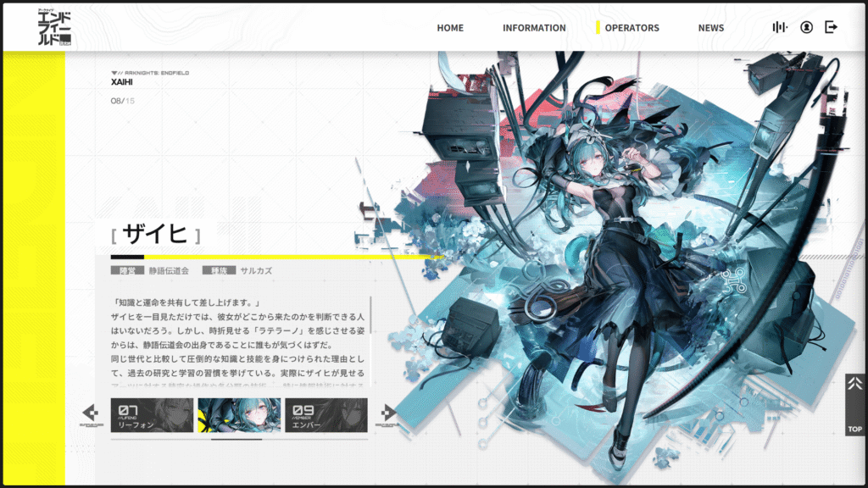
Task: Go to previous operator arrow
Action: pyautogui.click(x=91, y=413)
